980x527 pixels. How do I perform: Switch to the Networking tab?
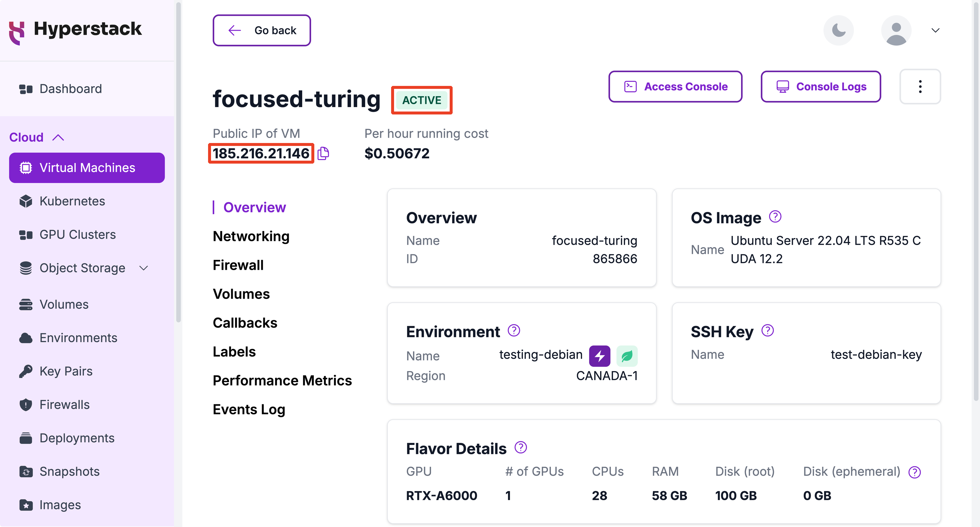tap(251, 237)
